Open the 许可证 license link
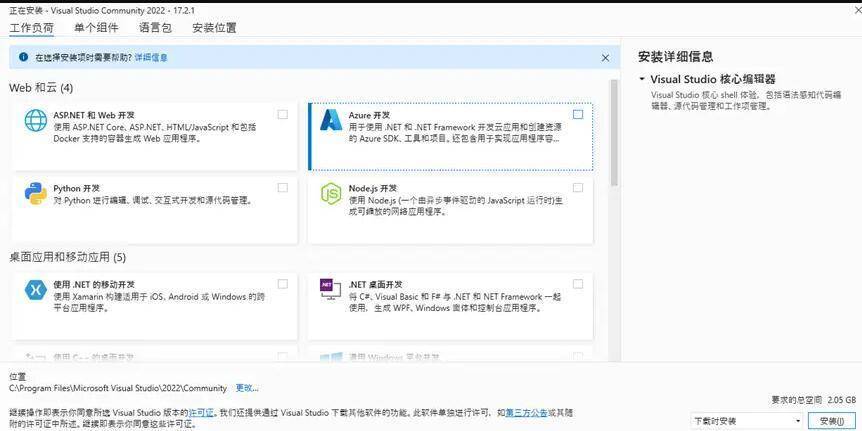This screenshot has width=862, height=431. pyautogui.click(x=201, y=412)
